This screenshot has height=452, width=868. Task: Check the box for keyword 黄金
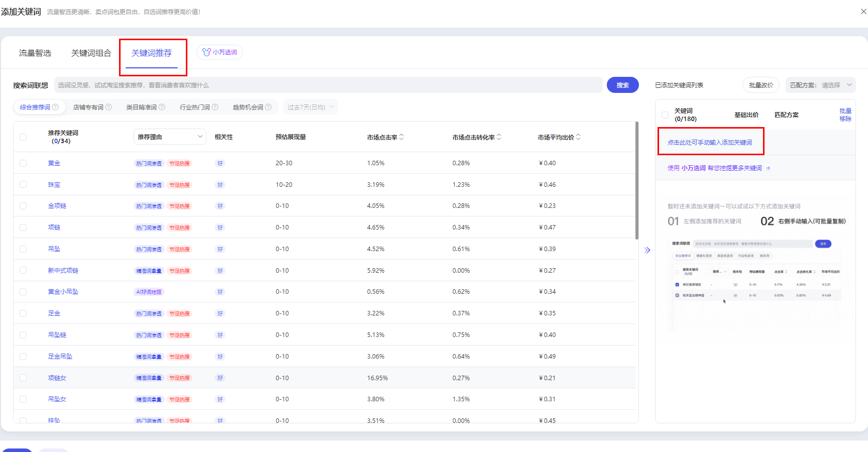[x=23, y=163]
